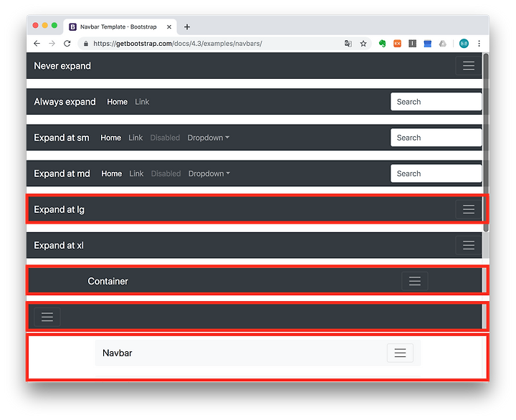Click the Expand at xl brand
Image resolution: width=516 pixels, height=420 pixels.
click(x=59, y=245)
